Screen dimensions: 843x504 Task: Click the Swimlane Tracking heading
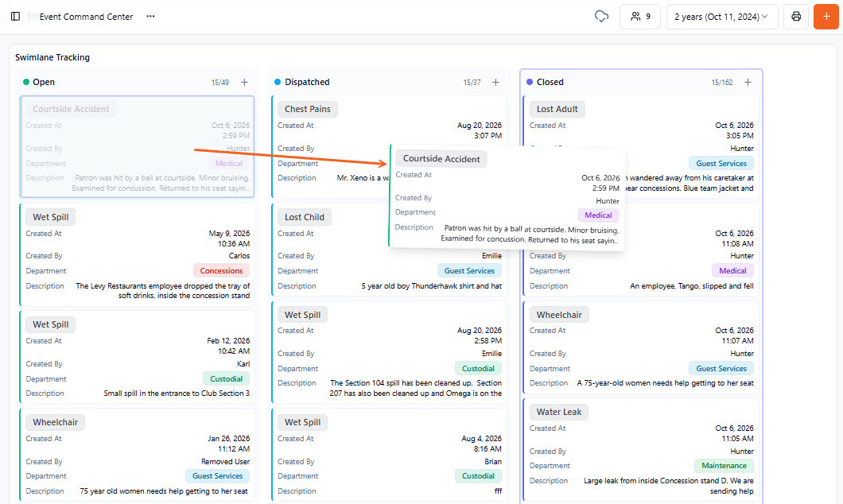pyautogui.click(x=52, y=57)
